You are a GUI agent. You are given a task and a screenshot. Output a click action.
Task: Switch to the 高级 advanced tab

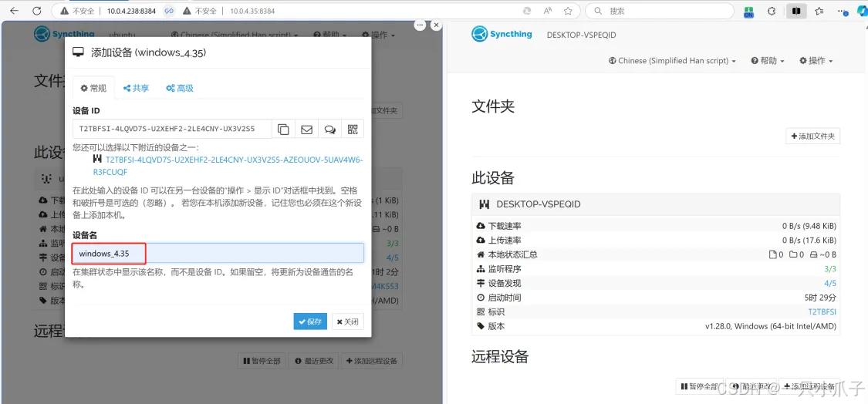179,88
